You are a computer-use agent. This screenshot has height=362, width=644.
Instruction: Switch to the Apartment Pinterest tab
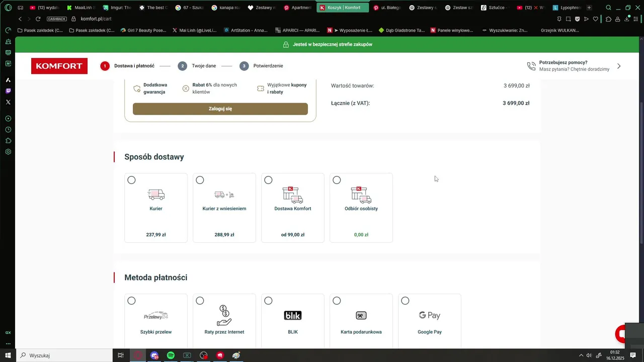[x=298, y=8]
